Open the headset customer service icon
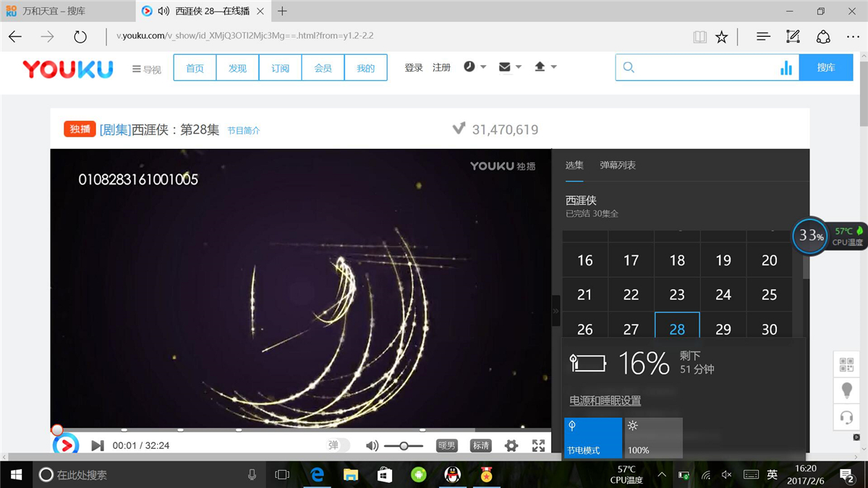868x488 pixels. 846,417
